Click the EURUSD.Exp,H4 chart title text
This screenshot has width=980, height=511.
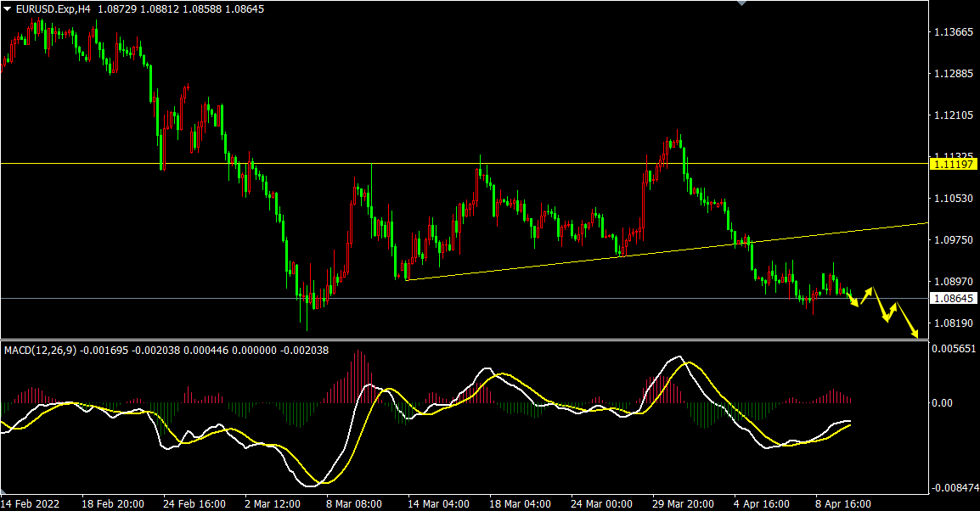pyautogui.click(x=54, y=8)
